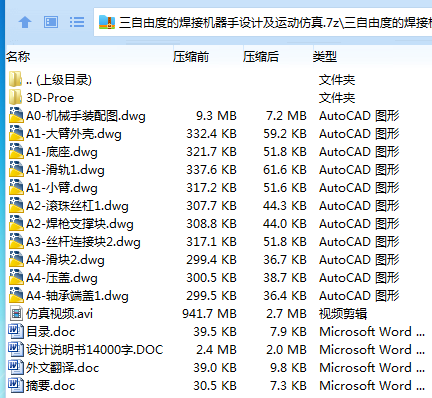The width and height of the screenshot is (432, 398).
Task: Click the parent directory folder icon
Action: pos(15,79)
